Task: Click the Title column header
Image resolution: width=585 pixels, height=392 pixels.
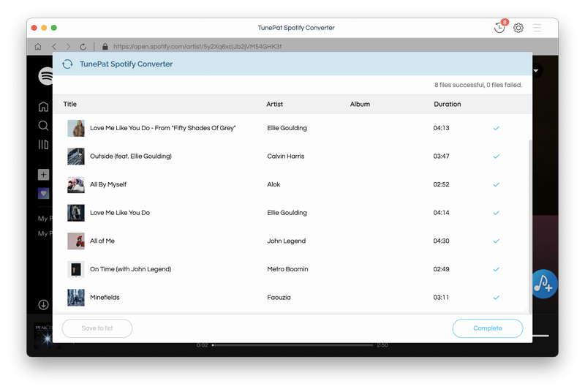Action: pos(69,104)
